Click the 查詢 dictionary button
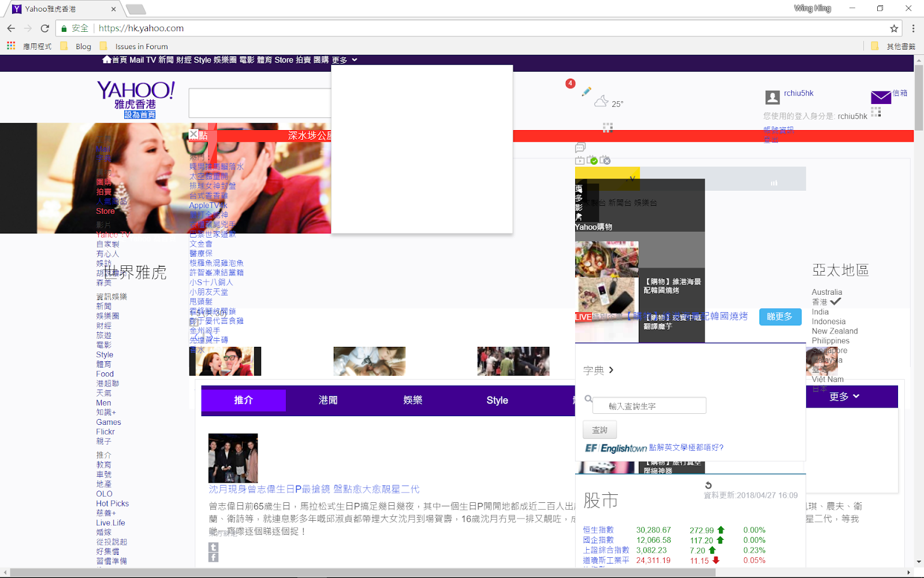This screenshot has width=924, height=578. tap(600, 430)
